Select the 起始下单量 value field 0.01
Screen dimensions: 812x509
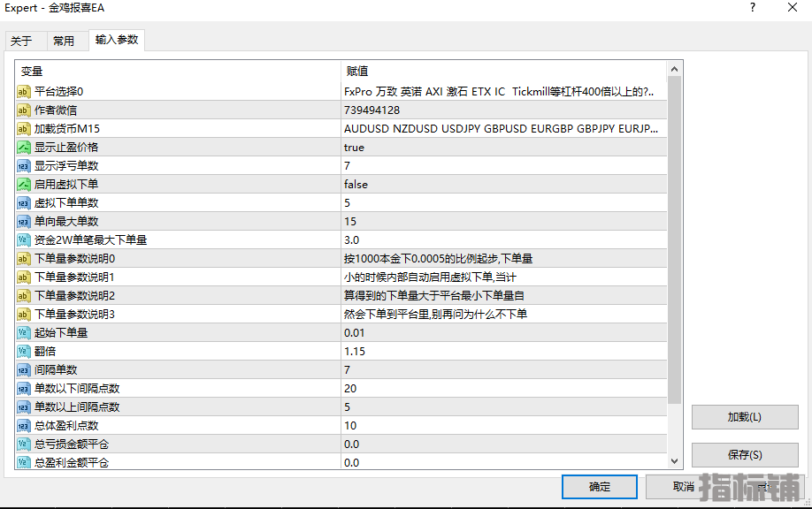click(x=504, y=332)
